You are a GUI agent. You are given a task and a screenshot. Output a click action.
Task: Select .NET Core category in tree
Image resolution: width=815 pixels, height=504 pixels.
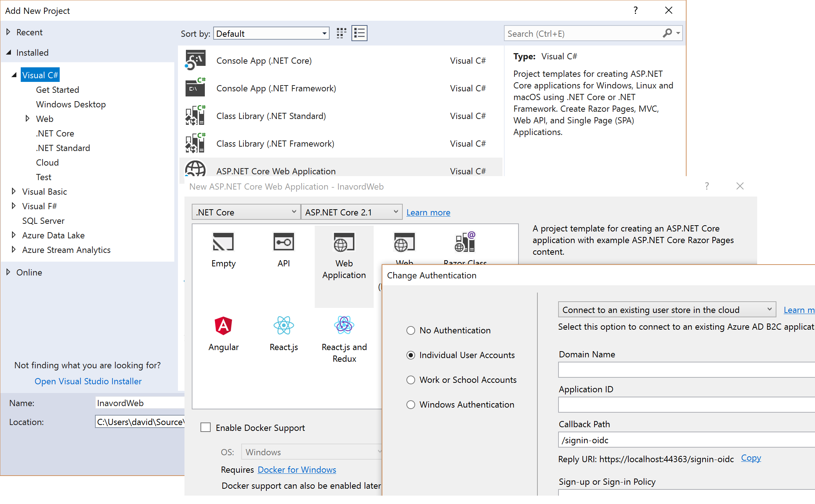click(55, 133)
